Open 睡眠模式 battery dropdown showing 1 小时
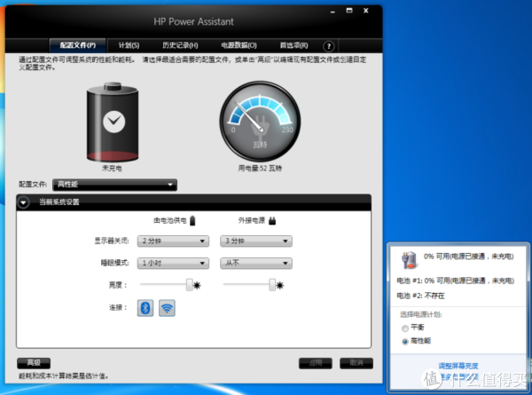 click(173, 263)
